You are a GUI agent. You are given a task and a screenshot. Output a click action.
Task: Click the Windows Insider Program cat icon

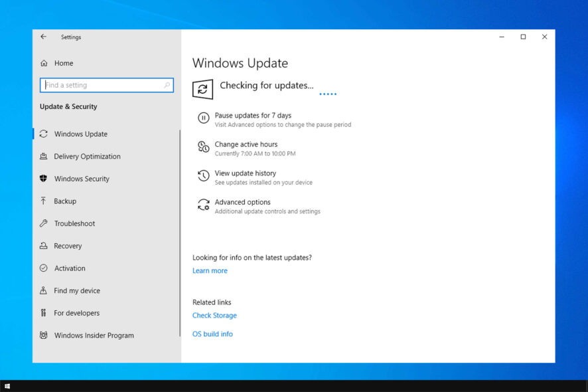(x=44, y=335)
